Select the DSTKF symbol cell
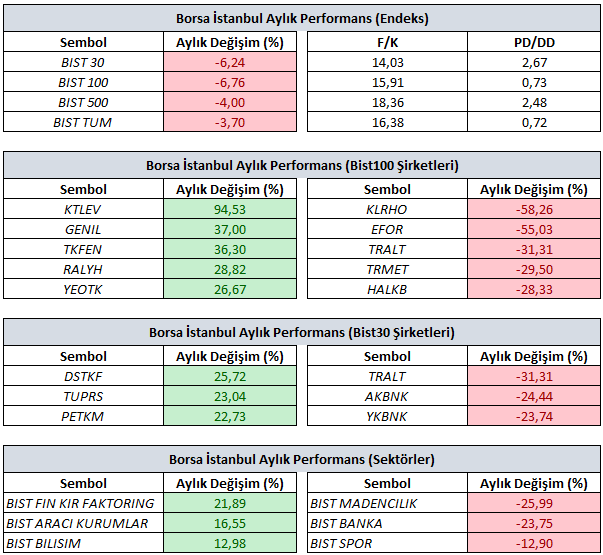The height and width of the screenshot is (555, 603). (82, 376)
